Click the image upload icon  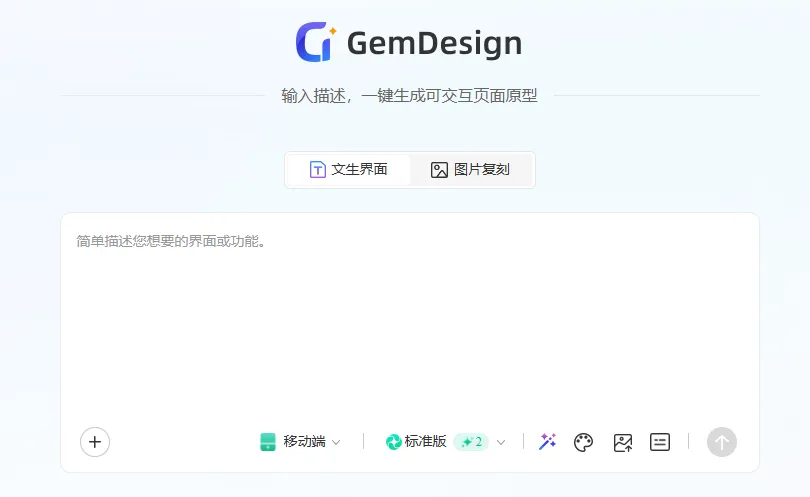(623, 442)
